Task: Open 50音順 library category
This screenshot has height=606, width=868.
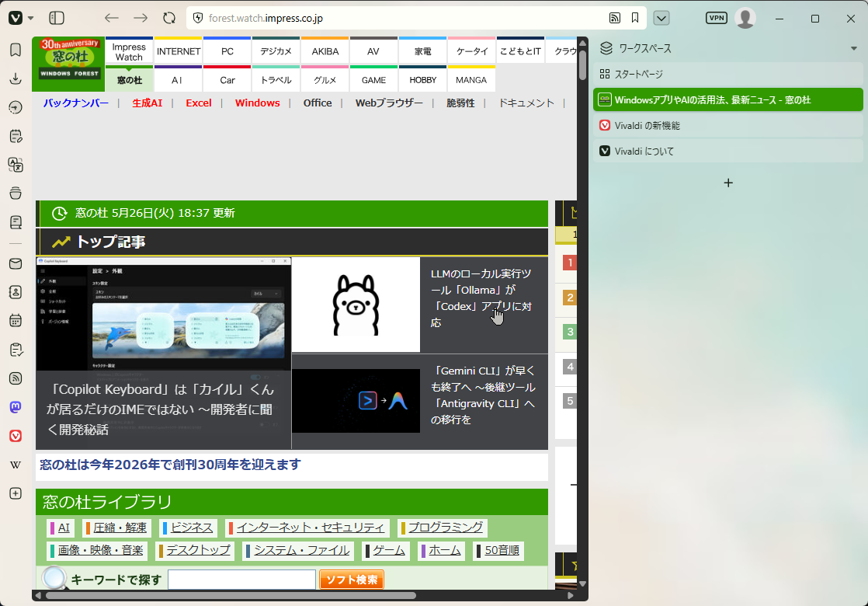Action: click(x=498, y=551)
